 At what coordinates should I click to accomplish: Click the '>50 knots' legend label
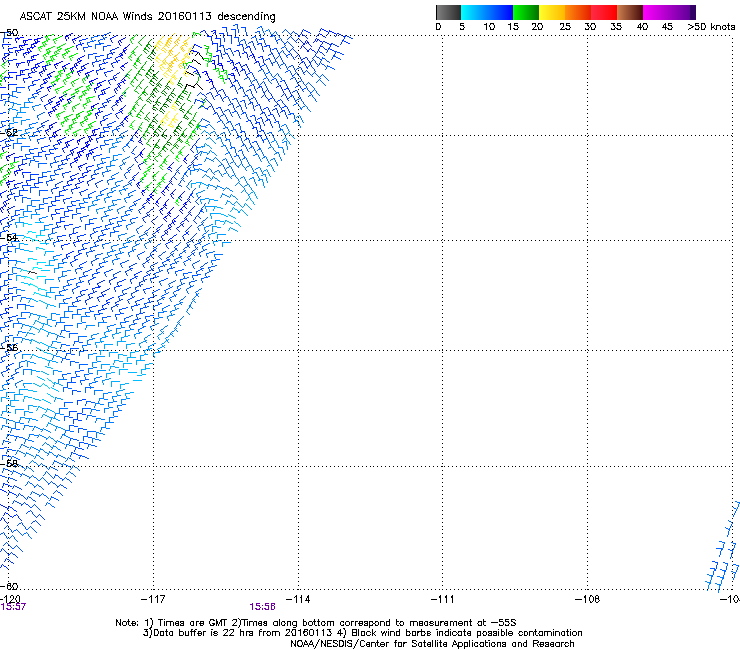[711, 27]
